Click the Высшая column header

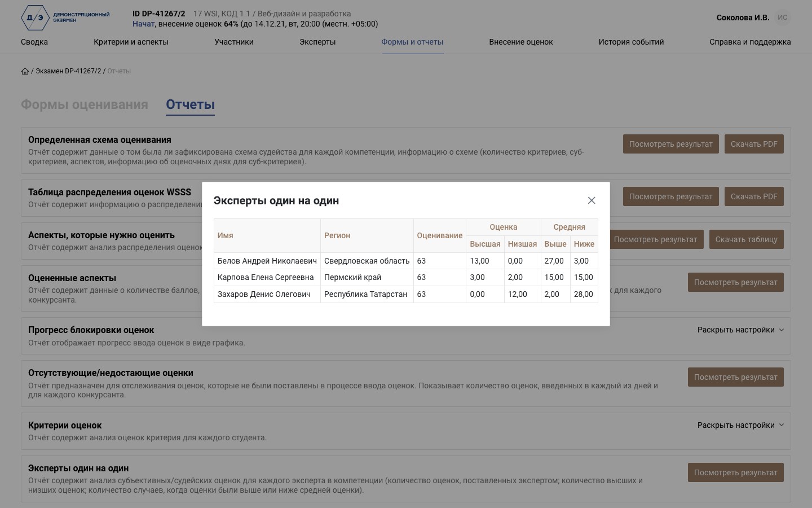click(x=485, y=244)
